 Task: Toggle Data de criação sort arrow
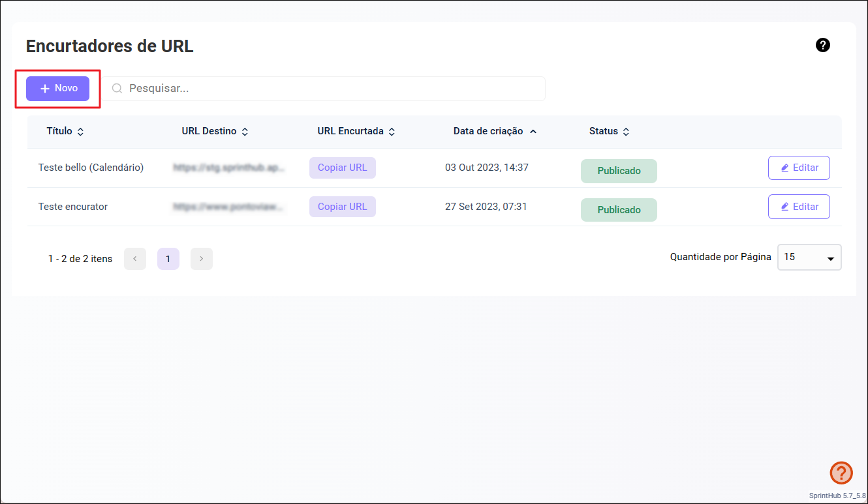(533, 132)
